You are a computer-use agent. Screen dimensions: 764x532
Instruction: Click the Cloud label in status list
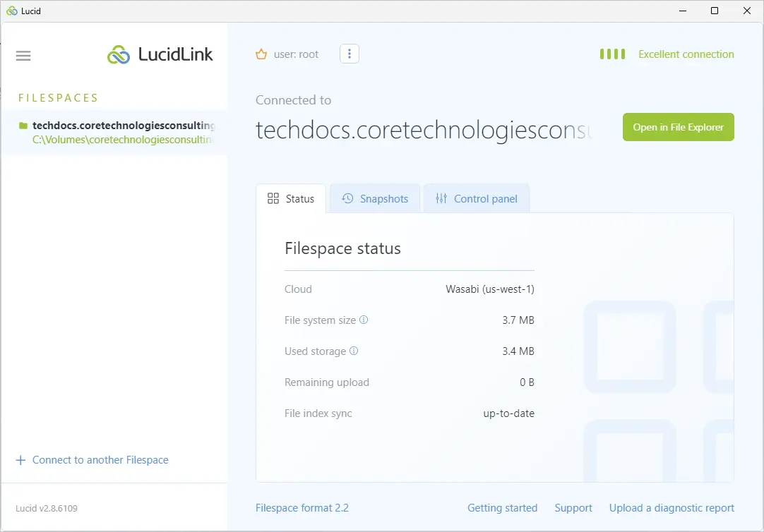point(298,289)
